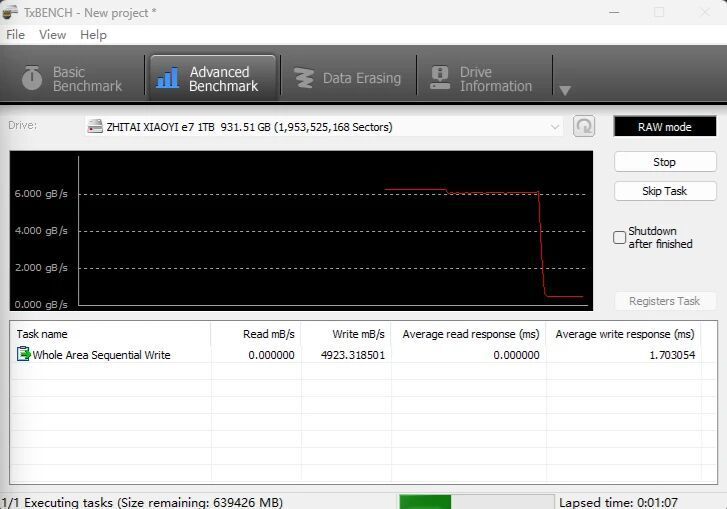727x509 pixels.
Task: Click the Average read response (ms) header
Action: click(469, 334)
